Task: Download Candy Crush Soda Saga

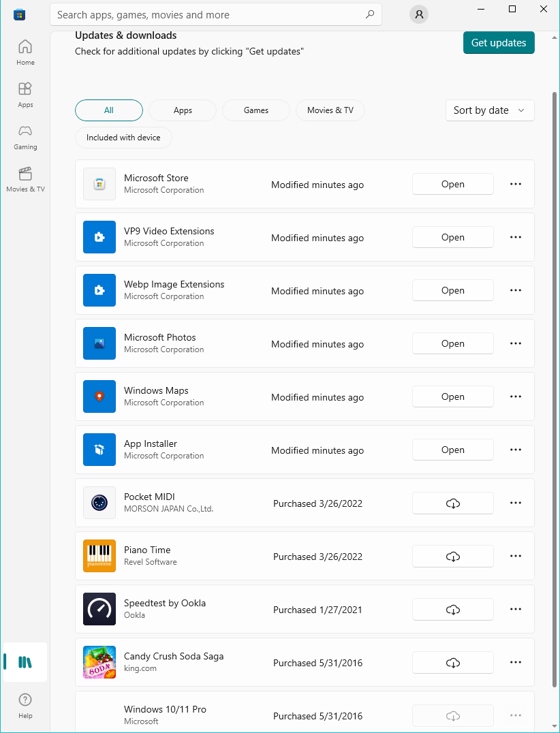Action: (x=452, y=663)
